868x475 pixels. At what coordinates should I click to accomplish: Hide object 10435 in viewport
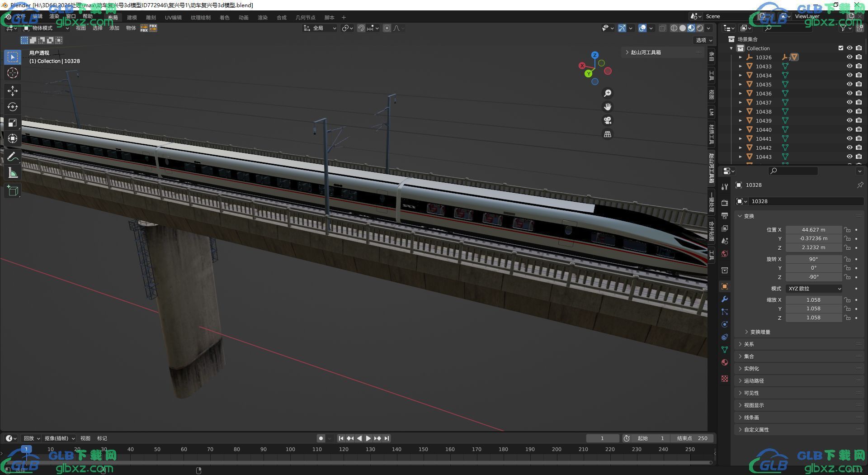pos(849,85)
